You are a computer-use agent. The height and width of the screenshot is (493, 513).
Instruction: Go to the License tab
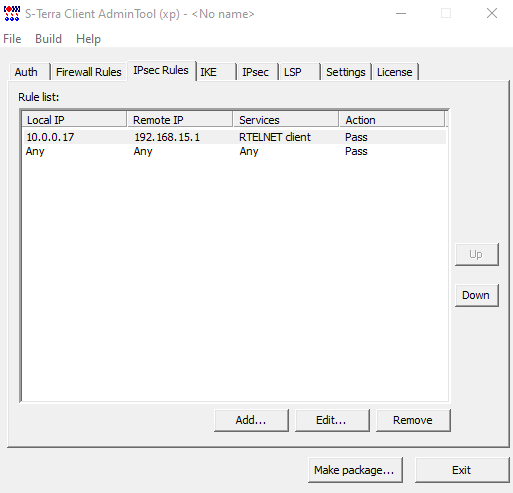click(x=395, y=72)
